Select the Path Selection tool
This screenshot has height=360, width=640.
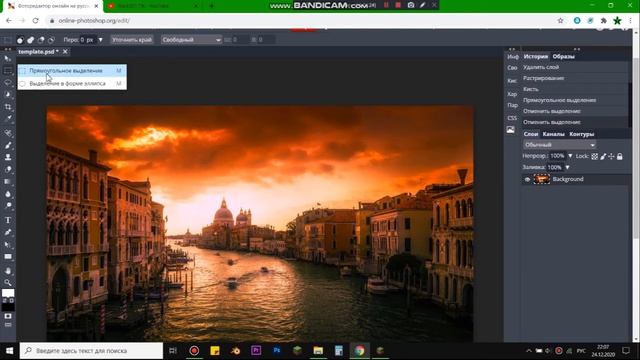tap(8, 244)
